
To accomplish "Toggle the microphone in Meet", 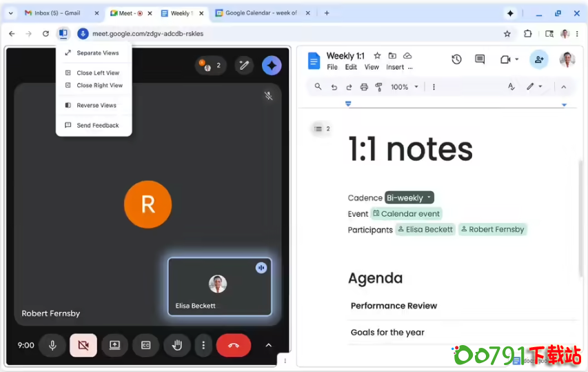I will (x=52, y=345).
